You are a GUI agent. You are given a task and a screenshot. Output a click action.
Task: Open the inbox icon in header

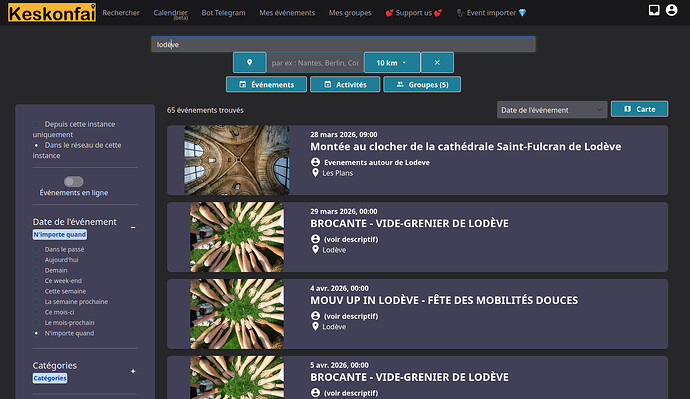point(654,10)
